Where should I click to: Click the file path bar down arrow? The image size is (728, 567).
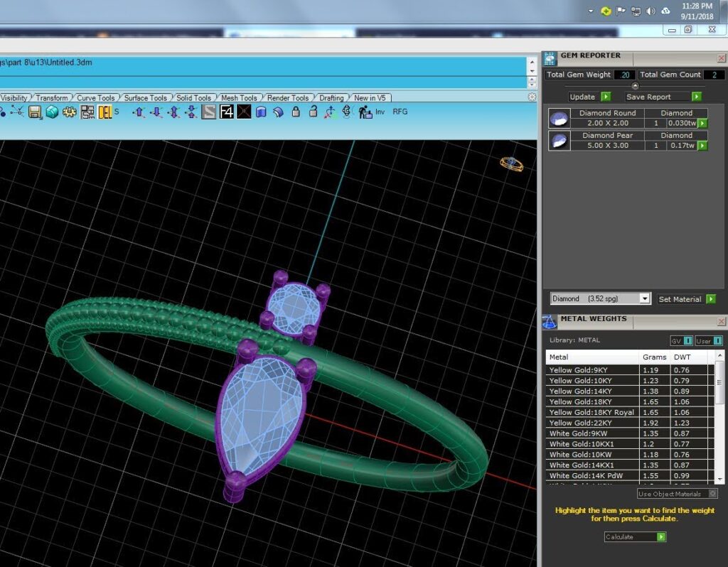532,71
